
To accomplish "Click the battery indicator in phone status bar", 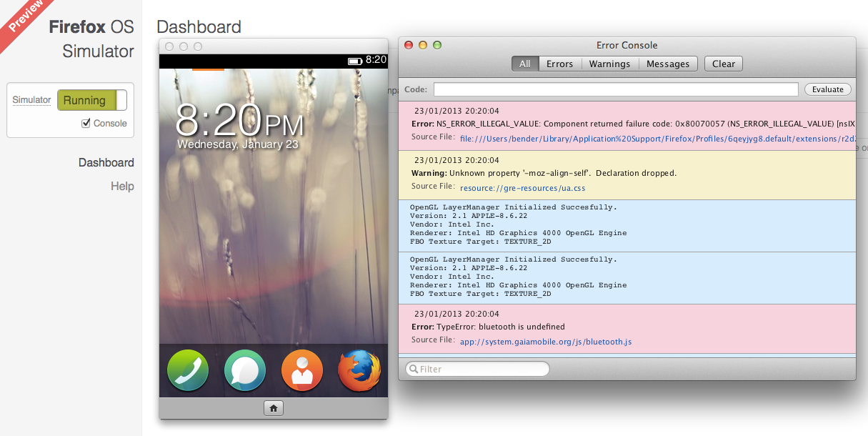I will tap(354, 61).
